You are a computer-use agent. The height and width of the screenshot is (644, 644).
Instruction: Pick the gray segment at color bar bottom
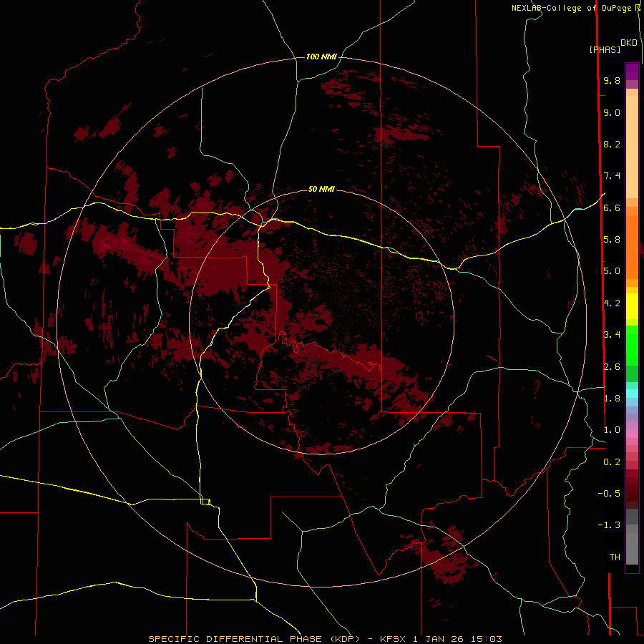(x=632, y=549)
